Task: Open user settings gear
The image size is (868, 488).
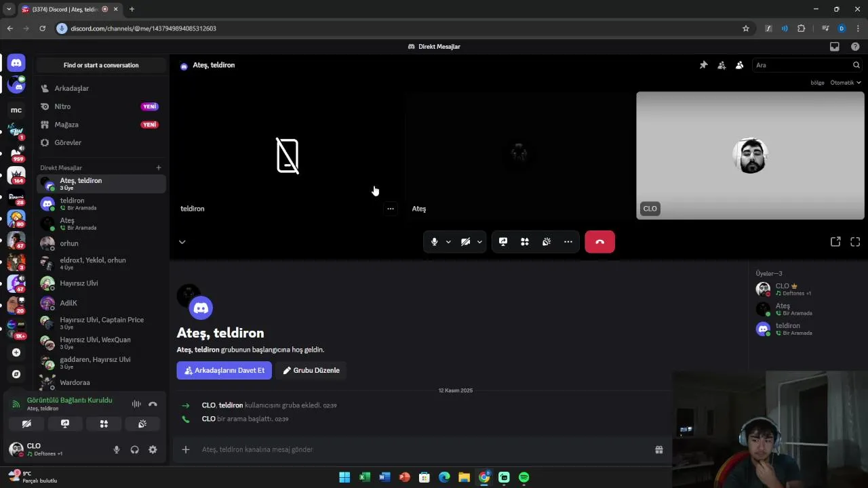Action: 153,449
